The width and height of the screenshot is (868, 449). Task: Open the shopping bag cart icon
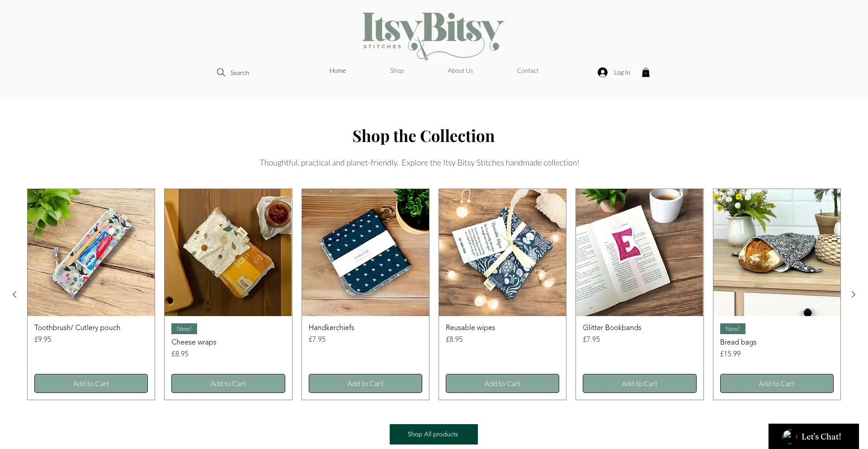[646, 72]
